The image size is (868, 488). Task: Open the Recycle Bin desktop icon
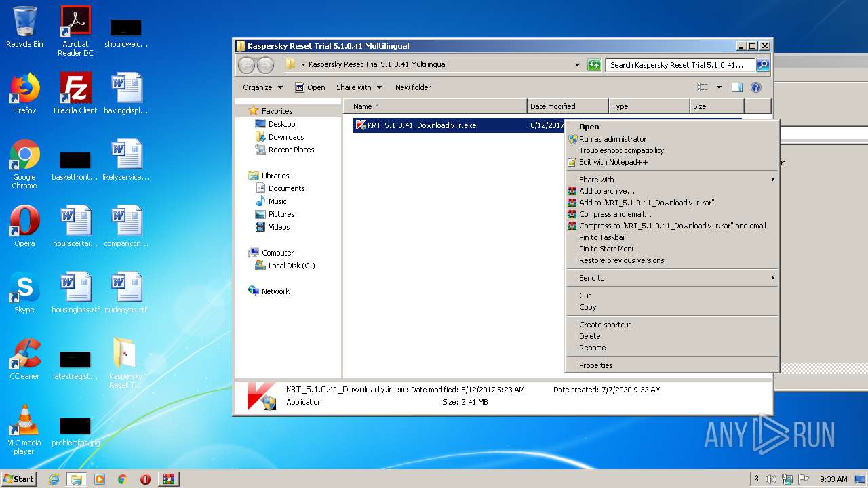click(x=24, y=27)
